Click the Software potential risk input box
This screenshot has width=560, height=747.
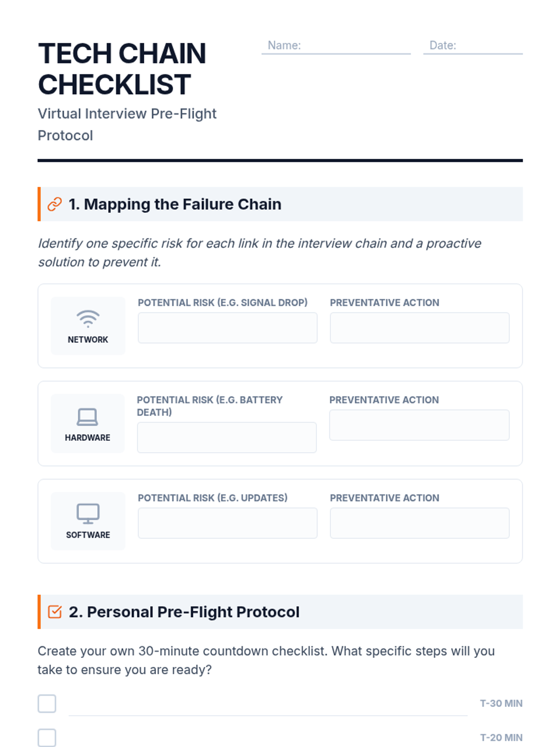click(227, 523)
